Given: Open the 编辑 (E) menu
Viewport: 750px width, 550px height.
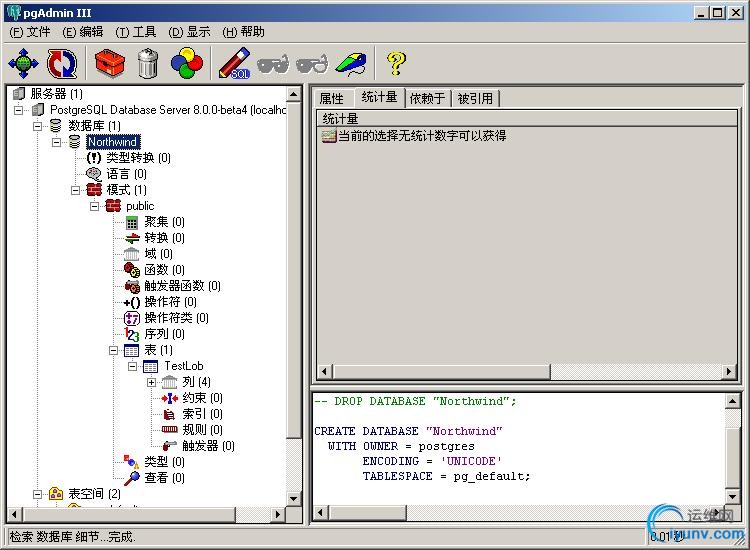Looking at the screenshot, I should 83,32.
